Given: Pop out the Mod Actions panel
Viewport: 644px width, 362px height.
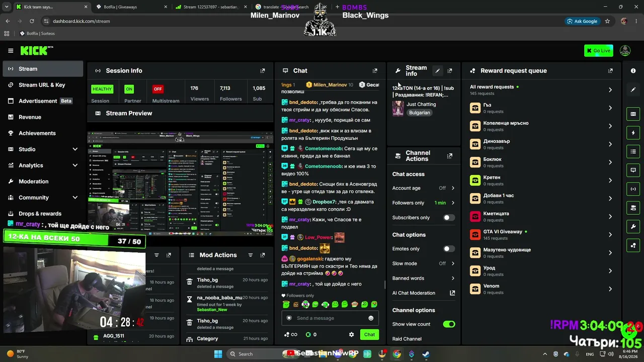Looking at the screenshot, I should [x=262, y=255].
